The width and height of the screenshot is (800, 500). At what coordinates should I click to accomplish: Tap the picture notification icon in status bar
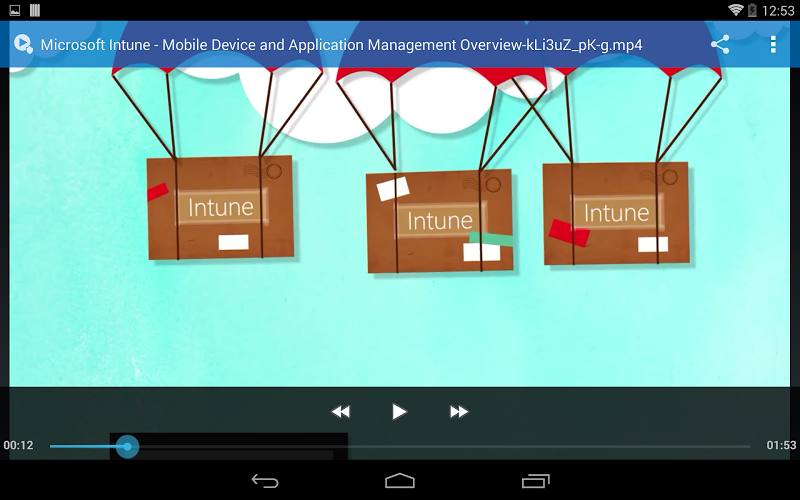click(15, 10)
